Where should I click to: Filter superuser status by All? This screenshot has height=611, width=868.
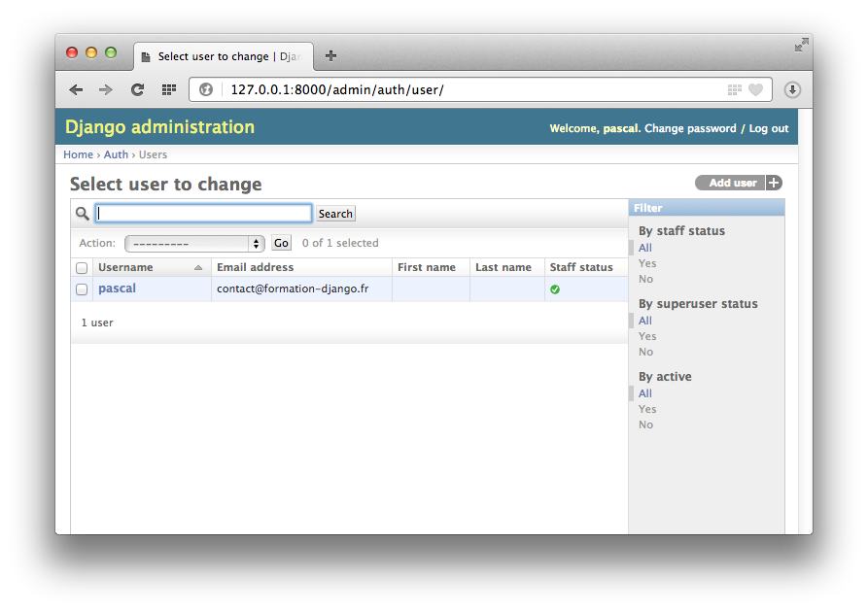coord(644,321)
